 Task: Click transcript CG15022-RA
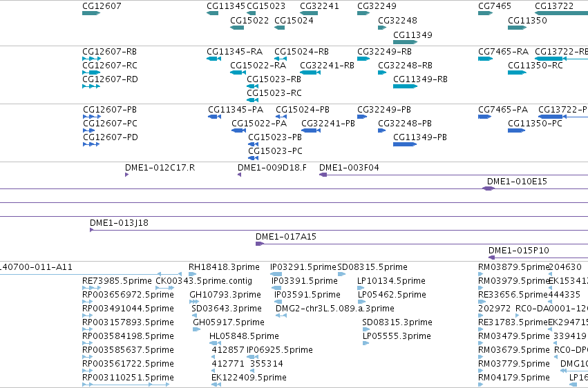238,72
